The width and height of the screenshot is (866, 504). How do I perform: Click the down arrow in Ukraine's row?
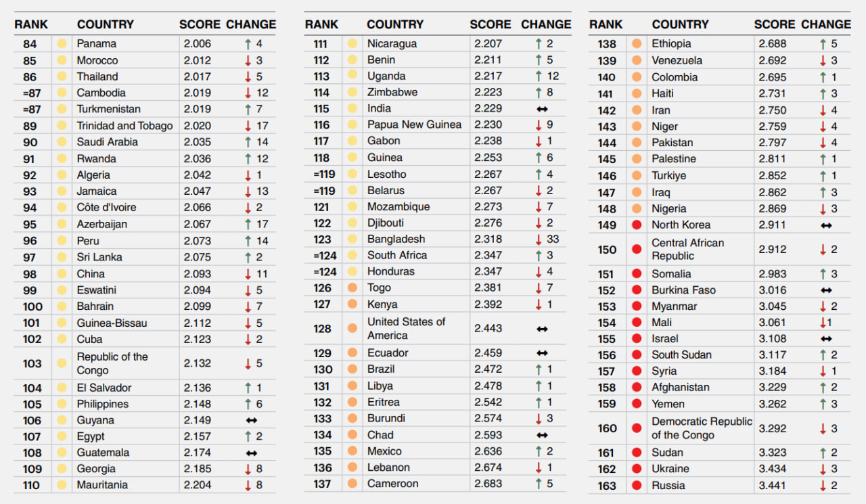[823, 469]
